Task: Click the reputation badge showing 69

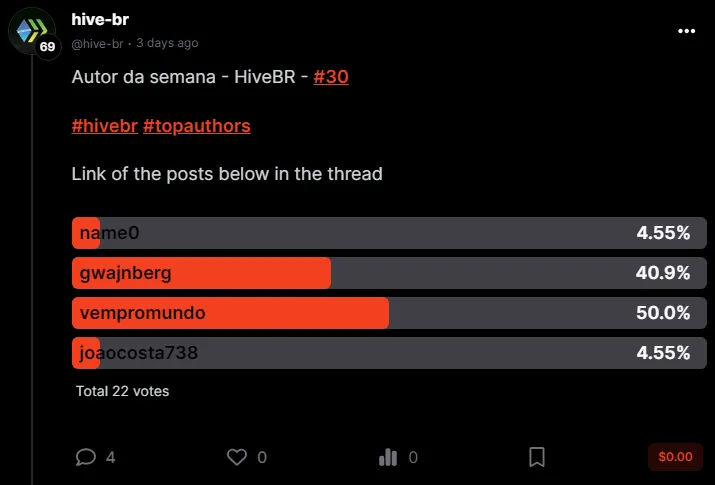Action: point(47,46)
